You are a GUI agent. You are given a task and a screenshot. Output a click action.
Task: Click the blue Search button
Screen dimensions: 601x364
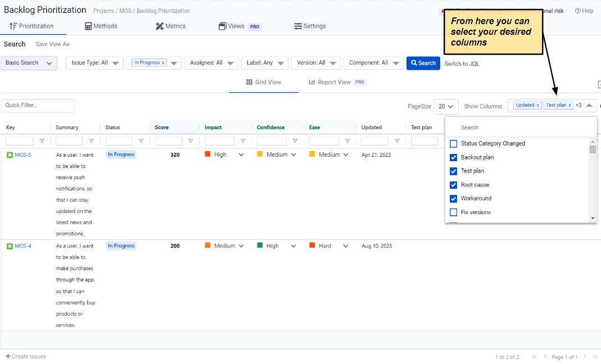pyautogui.click(x=423, y=63)
